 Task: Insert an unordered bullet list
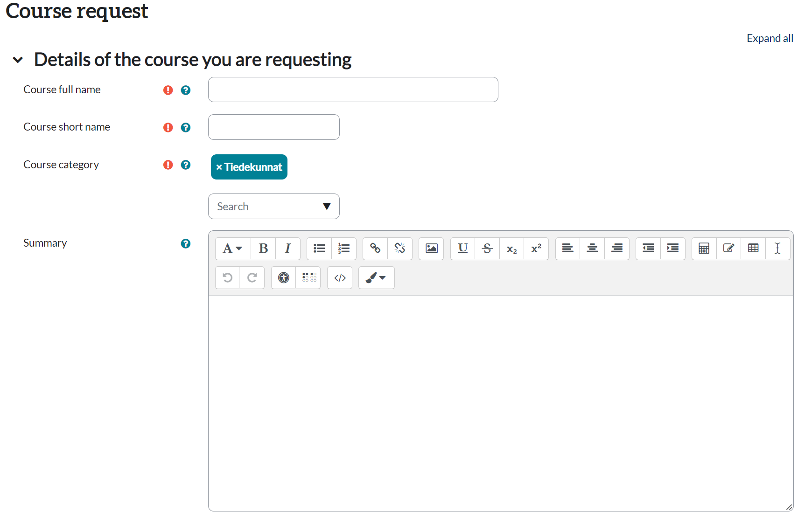point(319,249)
